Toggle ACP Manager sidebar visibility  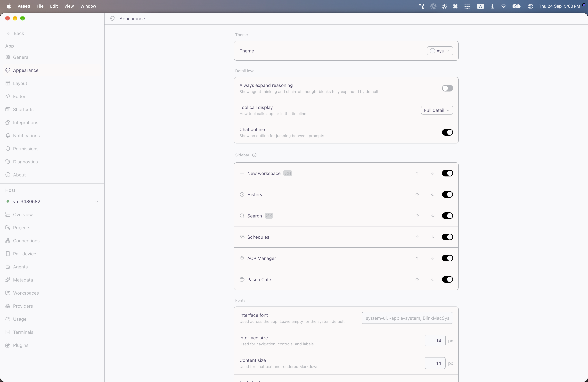(x=447, y=258)
